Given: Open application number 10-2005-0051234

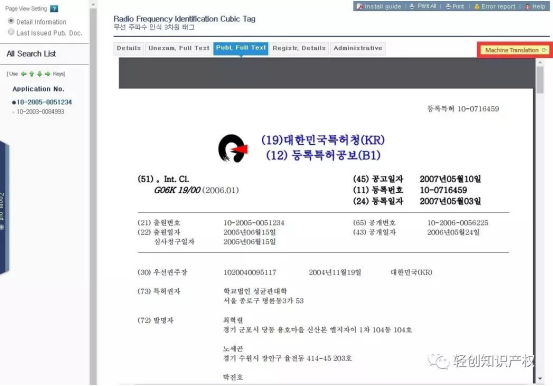Looking at the screenshot, I should (44, 102).
